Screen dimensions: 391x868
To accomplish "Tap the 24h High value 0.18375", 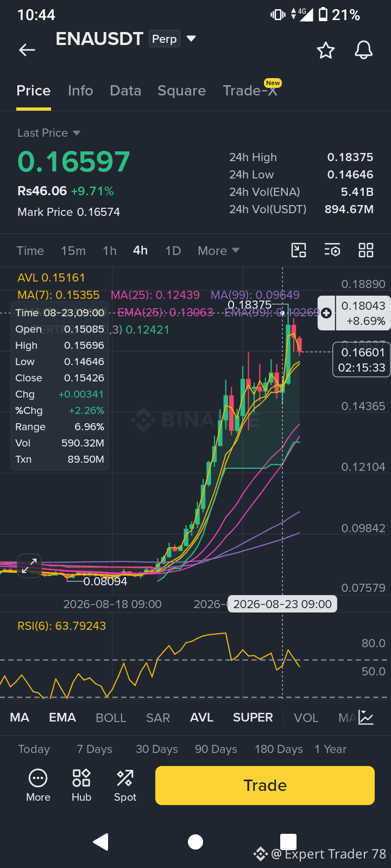I will [x=350, y=157].
